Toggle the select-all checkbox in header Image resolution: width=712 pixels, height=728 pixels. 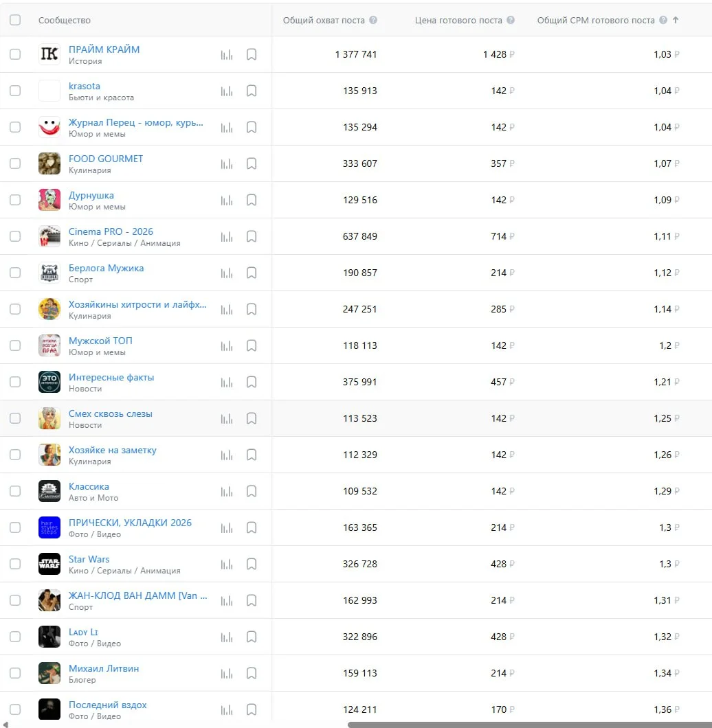15,20
